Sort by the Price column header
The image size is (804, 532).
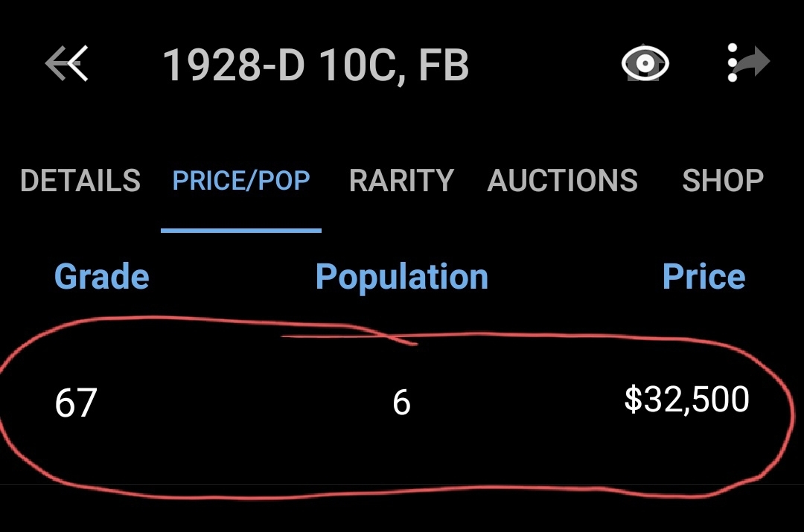point(703,277)
